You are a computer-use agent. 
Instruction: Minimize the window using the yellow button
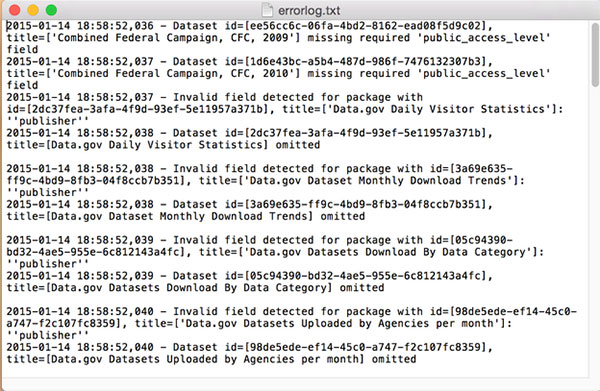point(33,10)
